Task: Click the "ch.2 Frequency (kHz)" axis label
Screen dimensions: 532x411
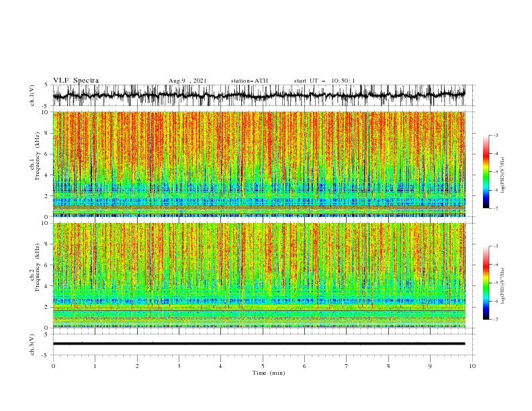Action: [35, 267]
